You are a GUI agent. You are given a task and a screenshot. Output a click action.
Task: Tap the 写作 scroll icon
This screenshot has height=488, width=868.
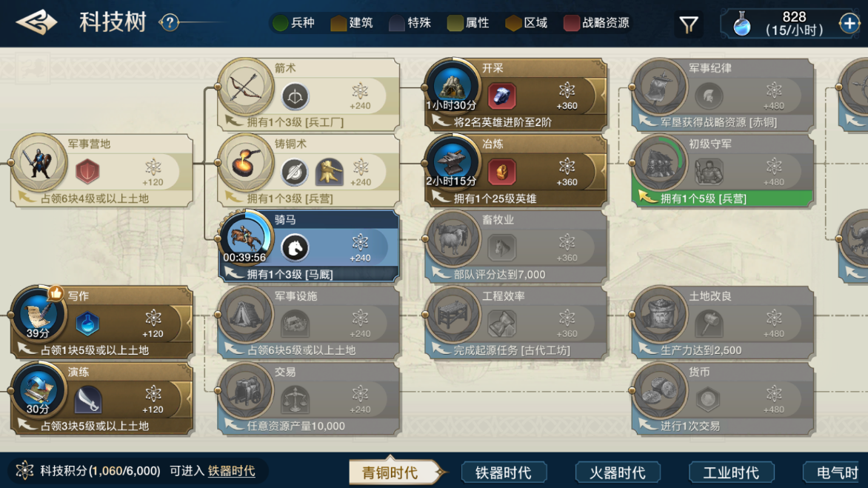click(39, 314)
